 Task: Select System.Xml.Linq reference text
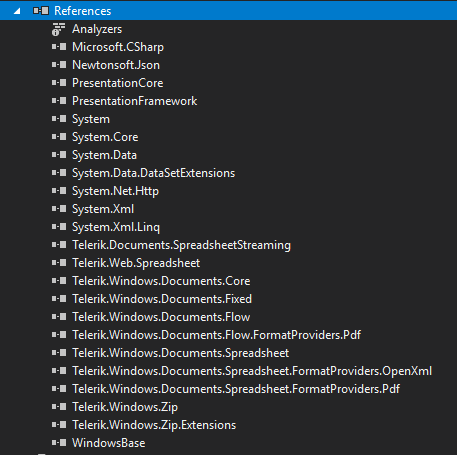pos(116,227)
